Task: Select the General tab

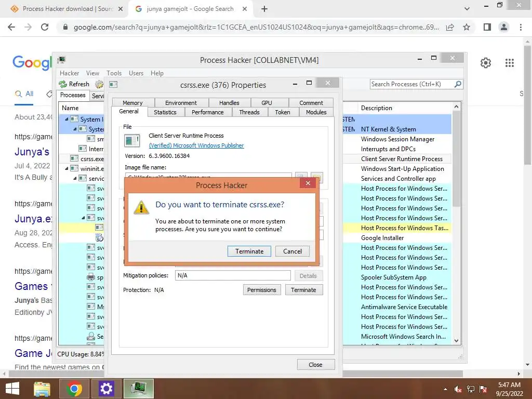Action: point(129,111)
